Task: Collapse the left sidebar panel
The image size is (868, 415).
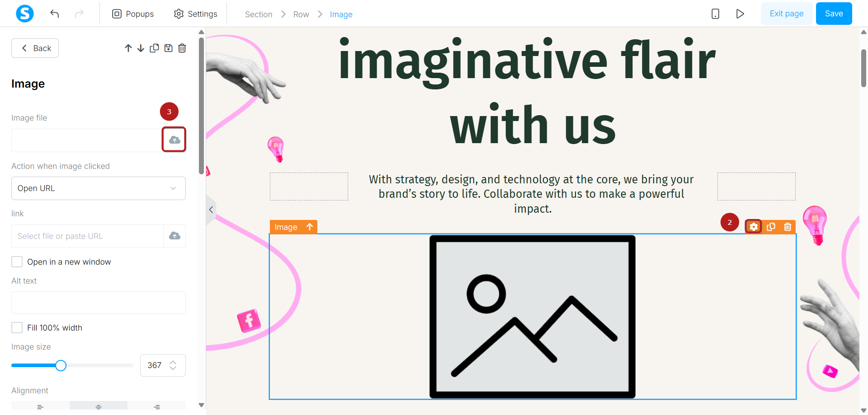Action: (211, 210)
